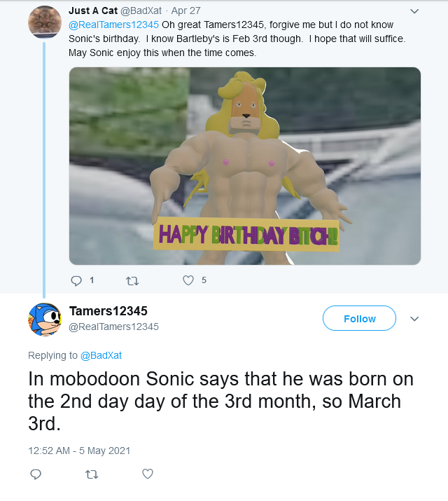Click the Just A Cat profile avatar
Image resolution: width=448 pixels, height=501 pixels.
tap(45, 22)
